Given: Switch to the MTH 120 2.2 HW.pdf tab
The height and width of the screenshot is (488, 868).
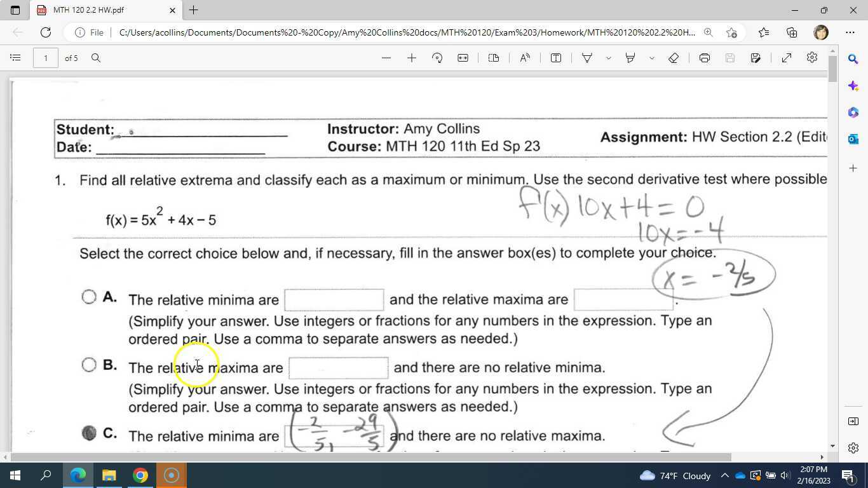Looking at the screenshot, I should [102, 10].
